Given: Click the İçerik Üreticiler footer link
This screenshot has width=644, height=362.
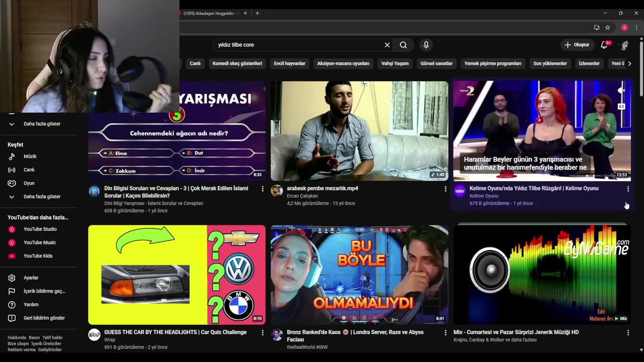Looking at the screenshot, I should 46,344.
